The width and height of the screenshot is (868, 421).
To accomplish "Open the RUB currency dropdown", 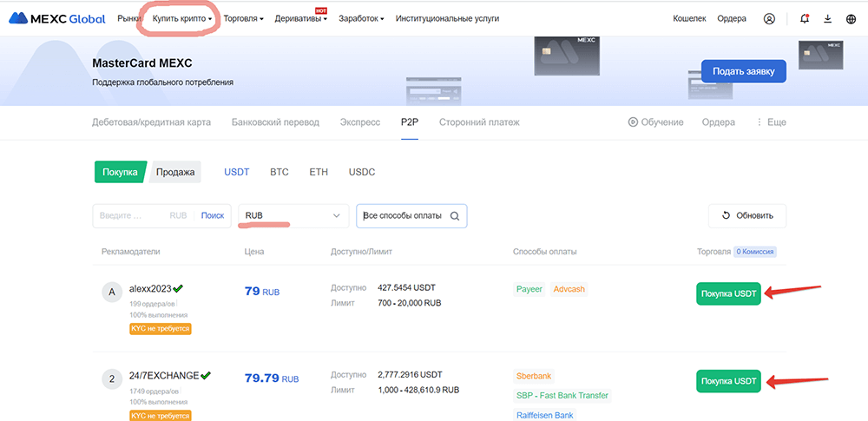I will (x=293, y=216).
